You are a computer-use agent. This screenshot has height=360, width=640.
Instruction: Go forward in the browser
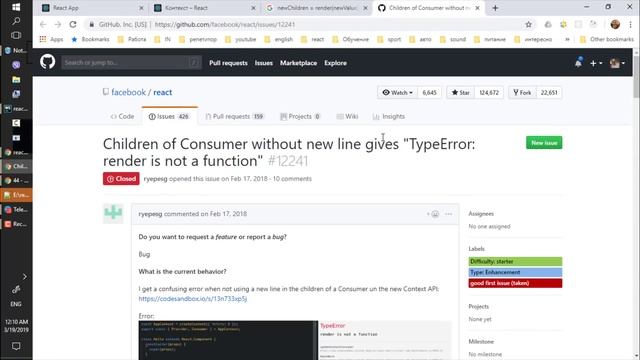click(x=58, y=24)
